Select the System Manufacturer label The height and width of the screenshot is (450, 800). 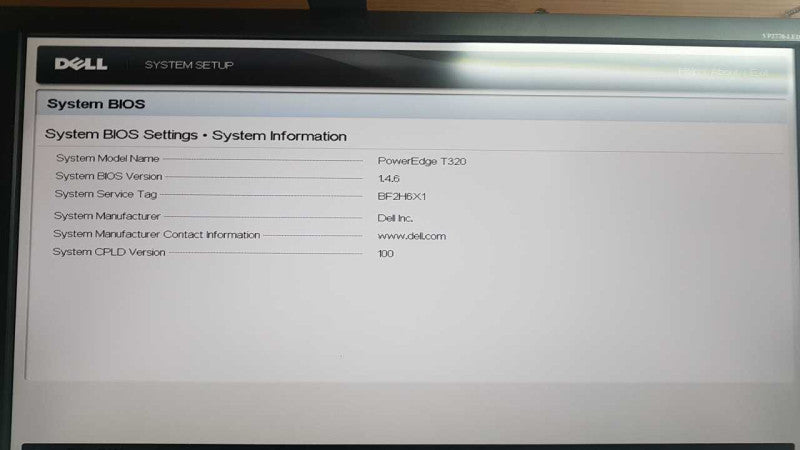click(x=107, y=216)
